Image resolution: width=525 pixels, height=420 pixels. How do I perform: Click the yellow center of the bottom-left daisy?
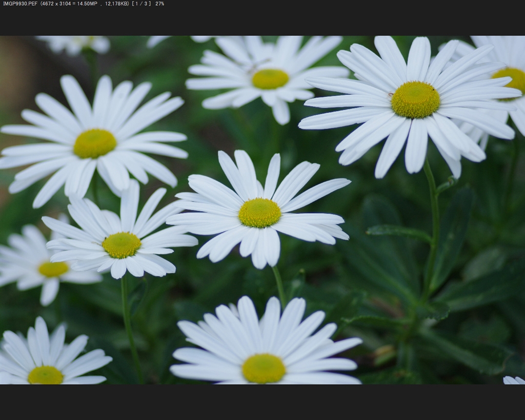[46, 375]
